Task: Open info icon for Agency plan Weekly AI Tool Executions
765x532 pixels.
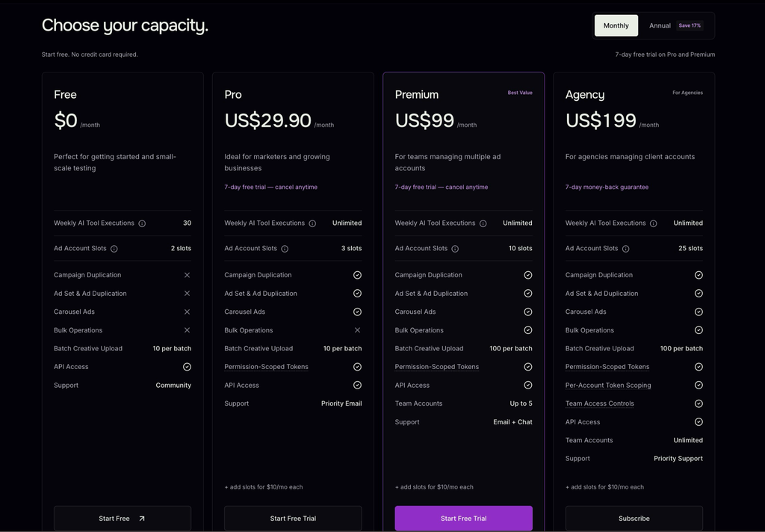Action: click(653, 223)
